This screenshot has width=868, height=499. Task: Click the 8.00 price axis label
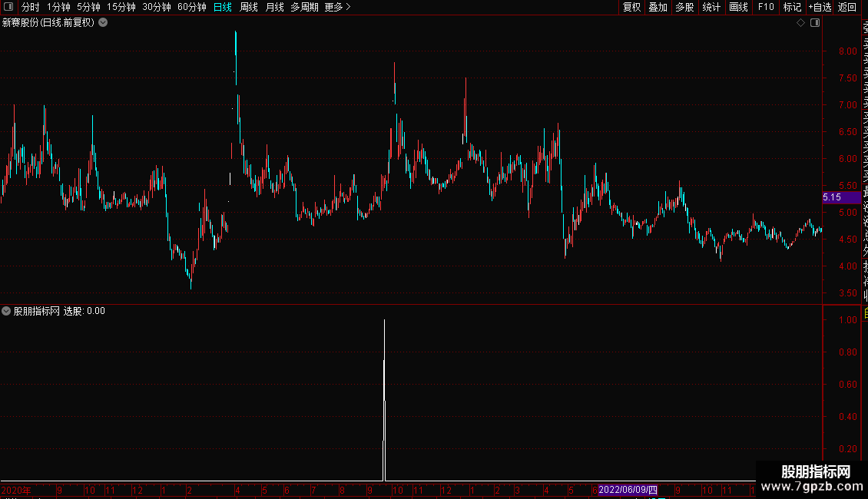847,51
